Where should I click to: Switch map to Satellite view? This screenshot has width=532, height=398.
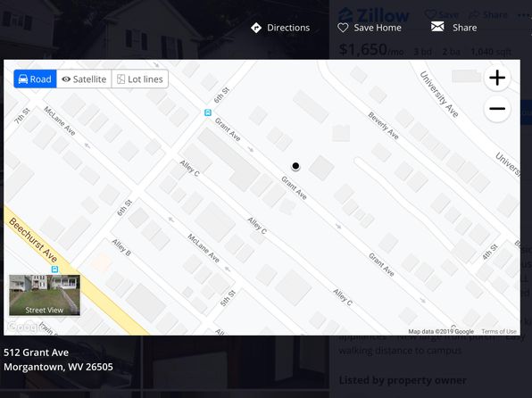click(84, 79)
